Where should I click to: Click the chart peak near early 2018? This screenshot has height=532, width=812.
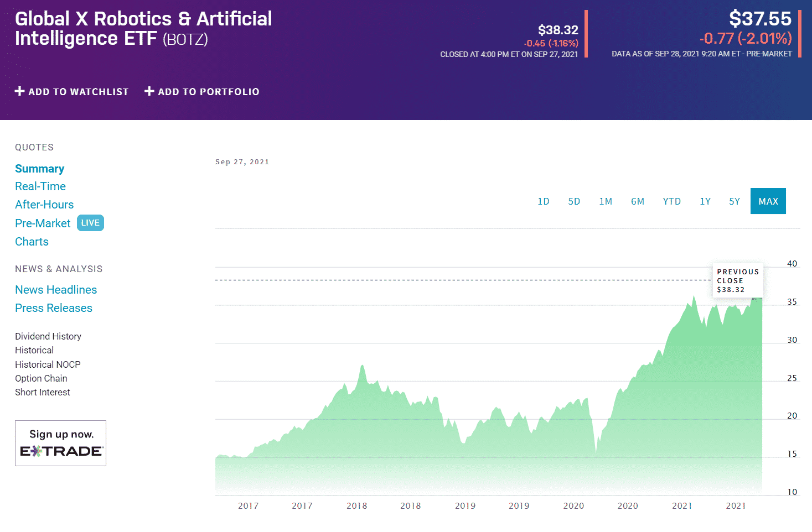coord(363,366)
